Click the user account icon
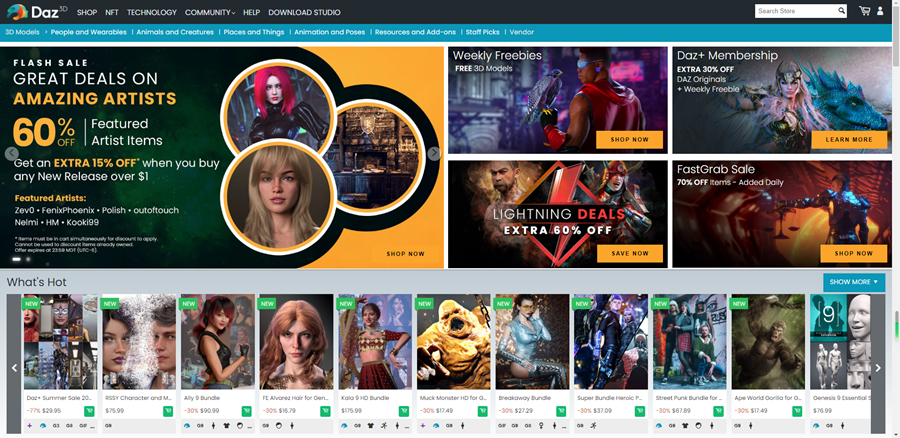The image size is (900, 438). [x=881, y=11]
